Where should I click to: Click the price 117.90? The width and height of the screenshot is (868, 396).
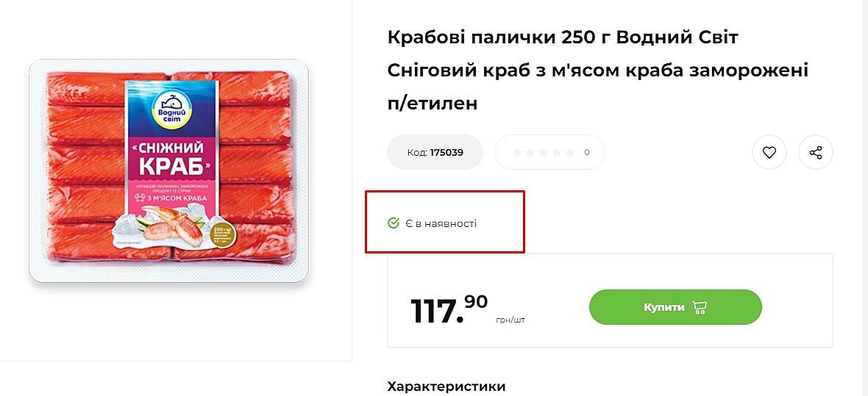click(448, 309)
